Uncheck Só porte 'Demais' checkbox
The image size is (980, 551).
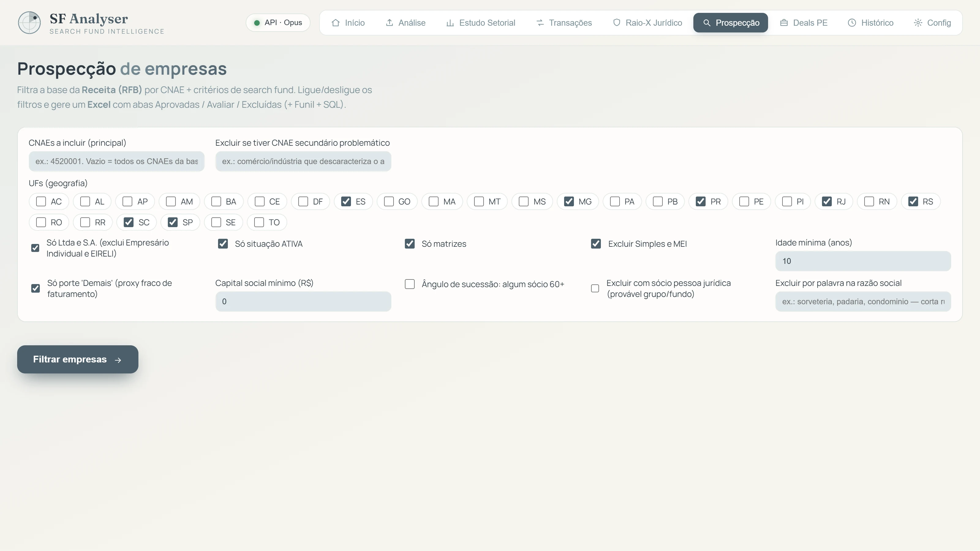click(x=36, y=289)
